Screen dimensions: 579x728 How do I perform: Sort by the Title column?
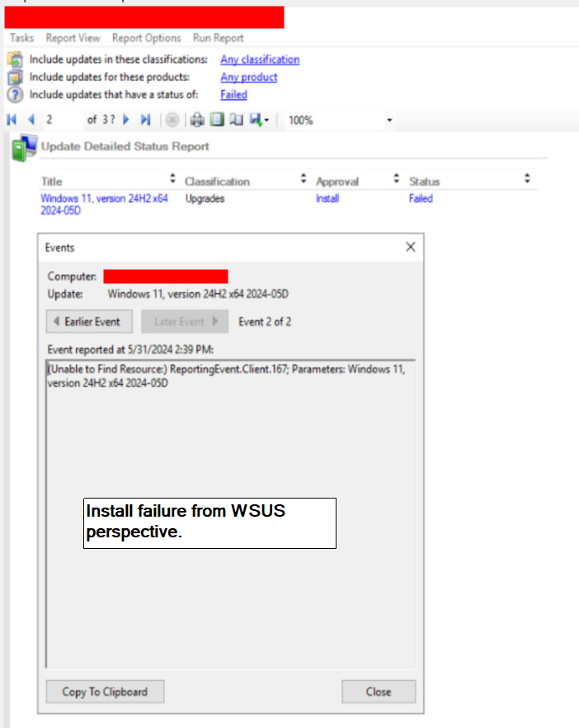click(x=172, y=178)
